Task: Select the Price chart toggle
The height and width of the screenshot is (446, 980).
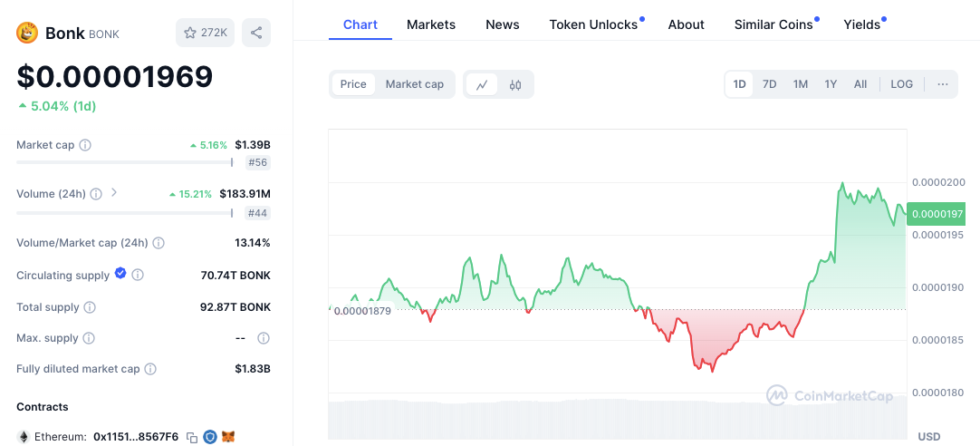Action: 354,84
